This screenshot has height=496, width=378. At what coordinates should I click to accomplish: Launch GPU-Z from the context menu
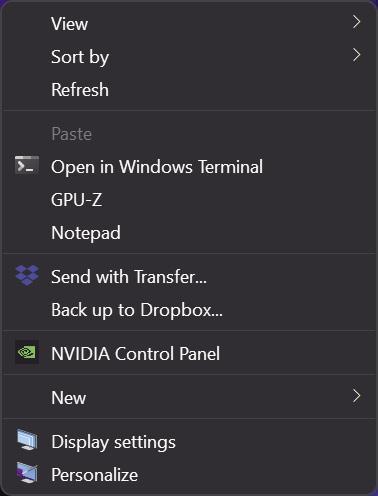76,200
